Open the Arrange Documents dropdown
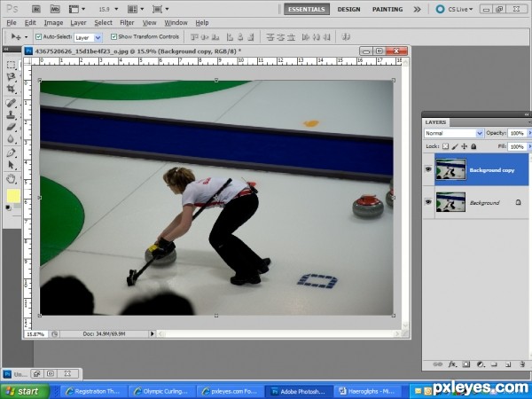This screenshot has width=532, height=399. point(136,9)
